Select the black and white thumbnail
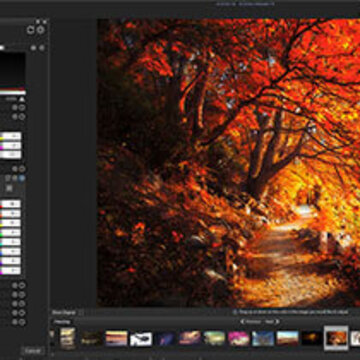The height and width of the screenshot is (360, 360). [x=141, y=339]
